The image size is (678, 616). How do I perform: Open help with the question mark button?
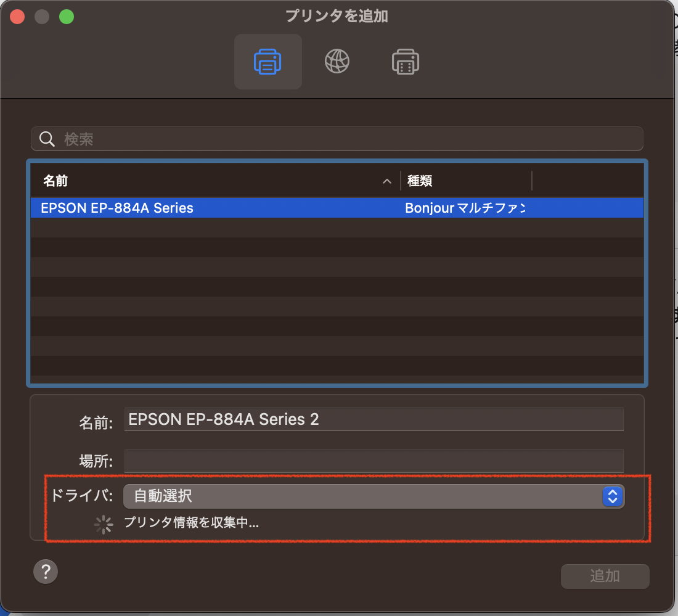click(x=46, y=572)
